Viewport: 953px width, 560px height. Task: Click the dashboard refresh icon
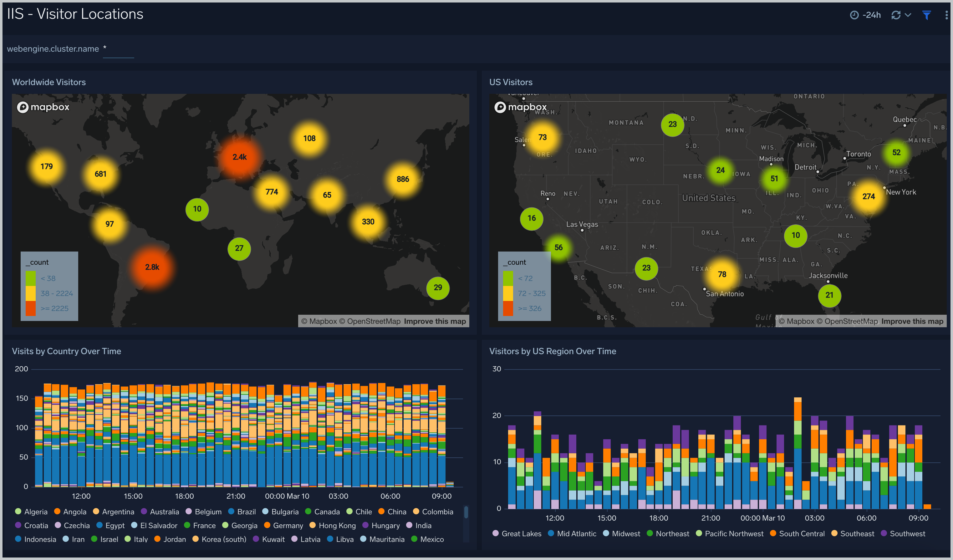pos(895,15)
